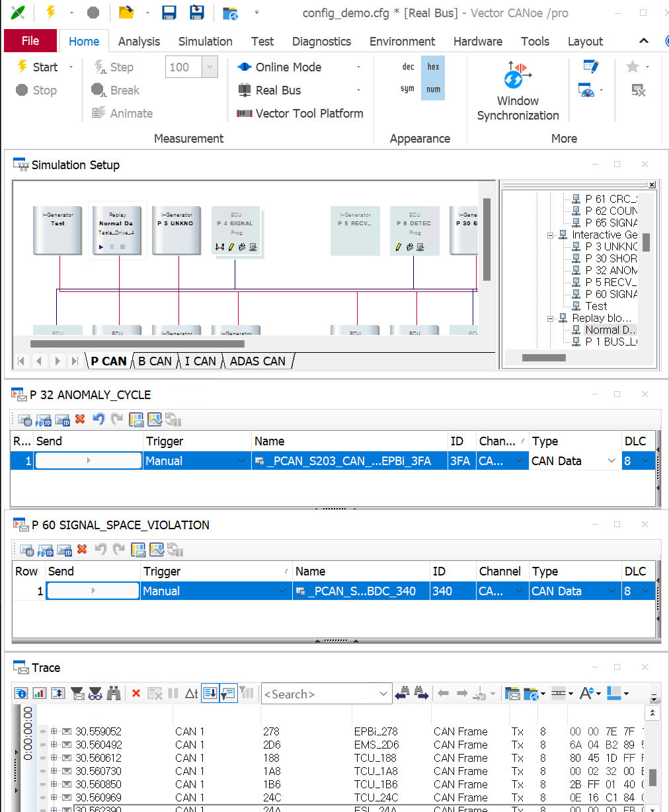The image size is (669, 812).
Task: Click the Trace window vertical scrollbar thumb
Action: coord(652,778)
